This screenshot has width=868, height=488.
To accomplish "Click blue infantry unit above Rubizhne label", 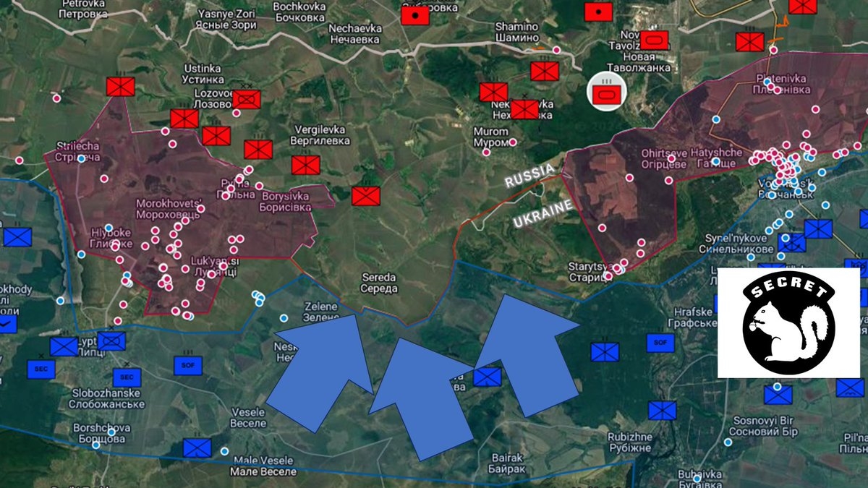I will 662,411.
